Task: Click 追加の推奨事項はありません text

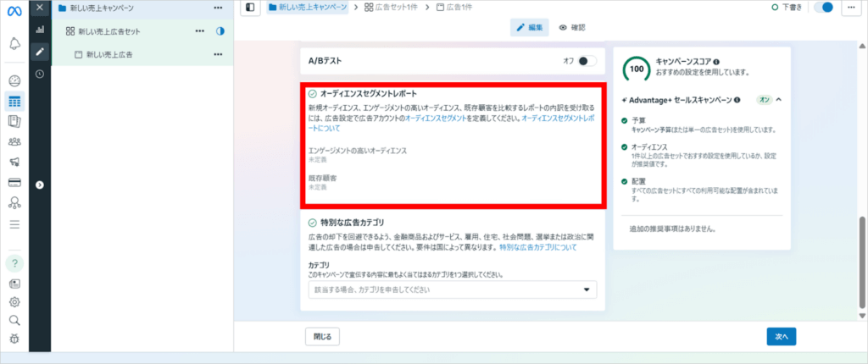Action: click(x=672, y=229)
